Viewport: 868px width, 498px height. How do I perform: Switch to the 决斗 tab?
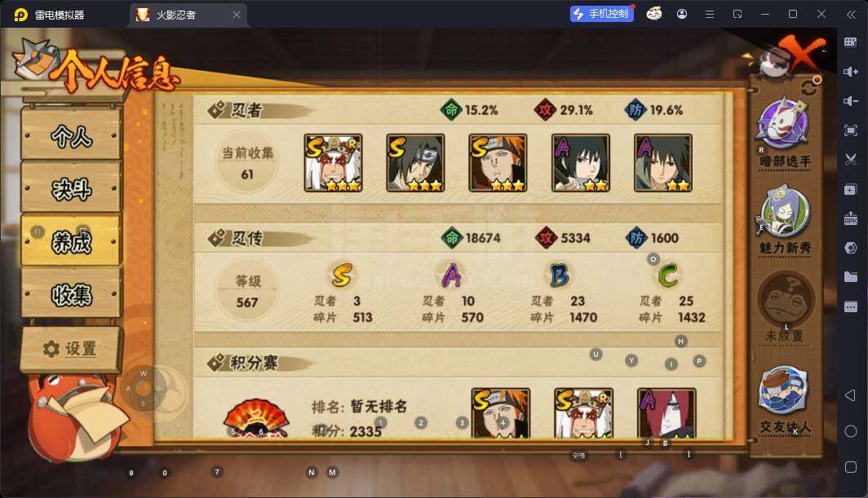coord(72,188)
